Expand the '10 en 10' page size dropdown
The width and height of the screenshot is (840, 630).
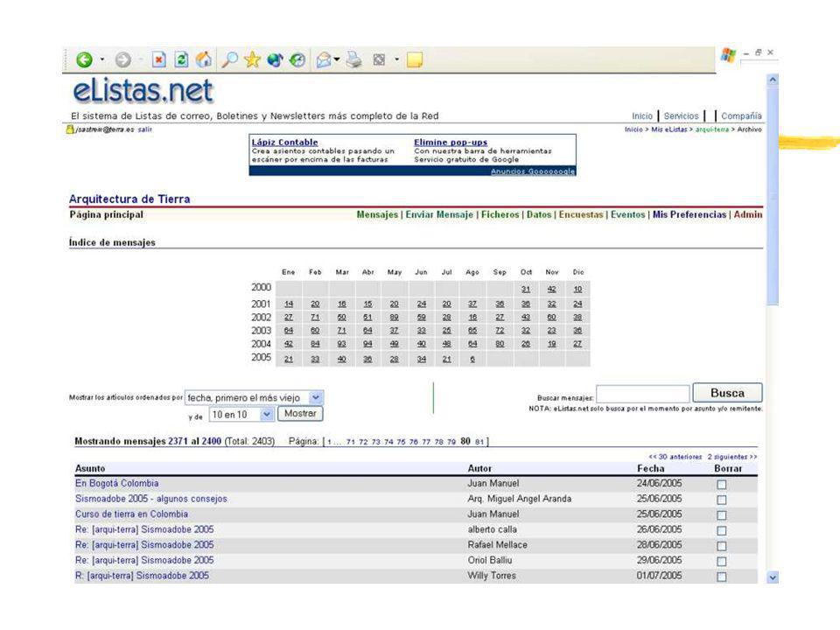click(241, 414)
